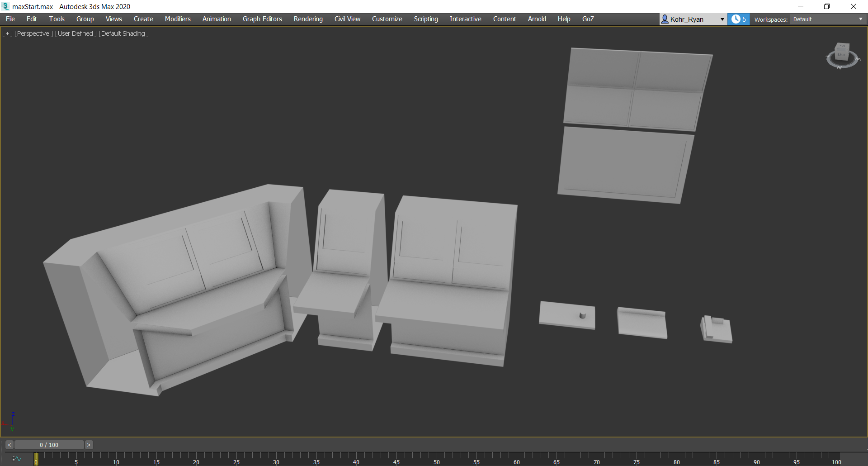Click the 3ds Max application logo icon
Viewport: 868px width, 466px height.
(5, 6)
